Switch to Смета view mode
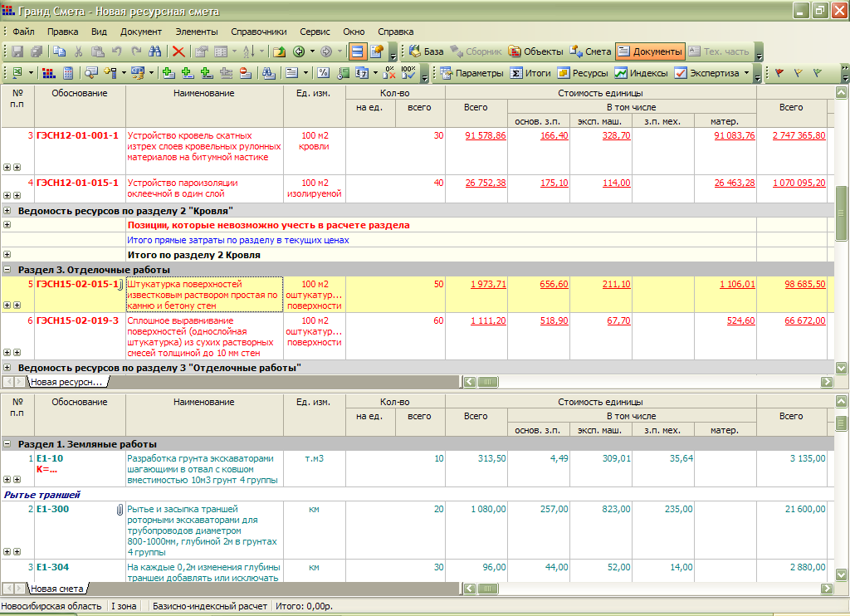 tap(590, 51)
